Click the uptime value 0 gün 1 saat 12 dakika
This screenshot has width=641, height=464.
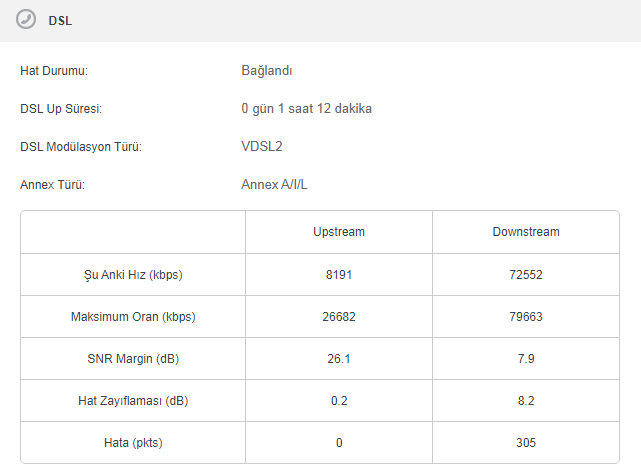pyautogui.click(x=306, y=108)
